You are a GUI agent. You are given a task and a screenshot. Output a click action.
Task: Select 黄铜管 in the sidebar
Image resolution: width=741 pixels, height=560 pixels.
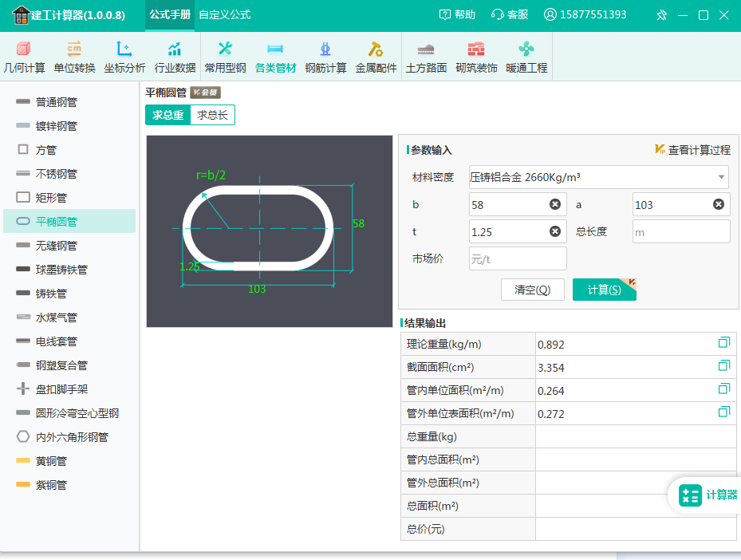click(x=69, y=461)
